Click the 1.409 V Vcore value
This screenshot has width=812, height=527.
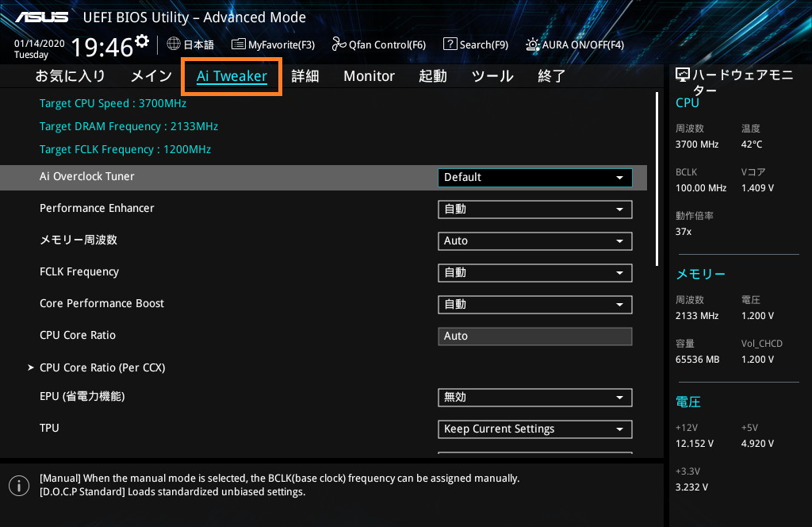[x=757, y=187]
